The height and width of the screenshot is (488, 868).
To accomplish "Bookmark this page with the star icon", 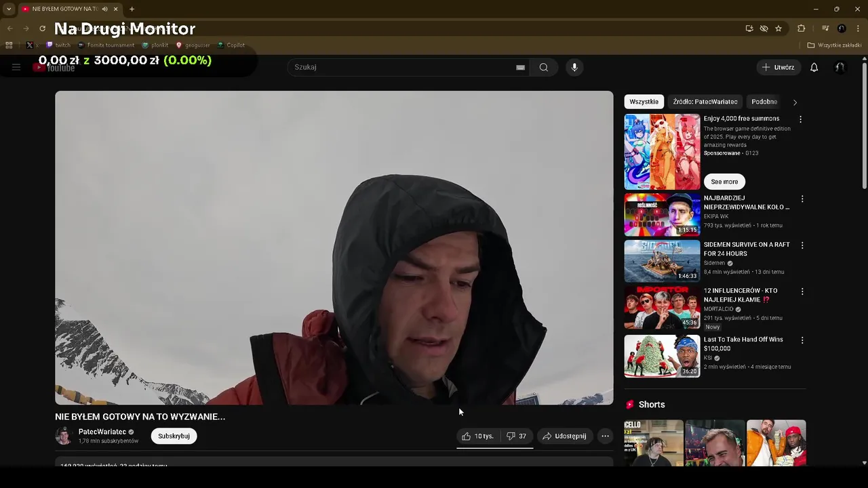I will (778, 28).
